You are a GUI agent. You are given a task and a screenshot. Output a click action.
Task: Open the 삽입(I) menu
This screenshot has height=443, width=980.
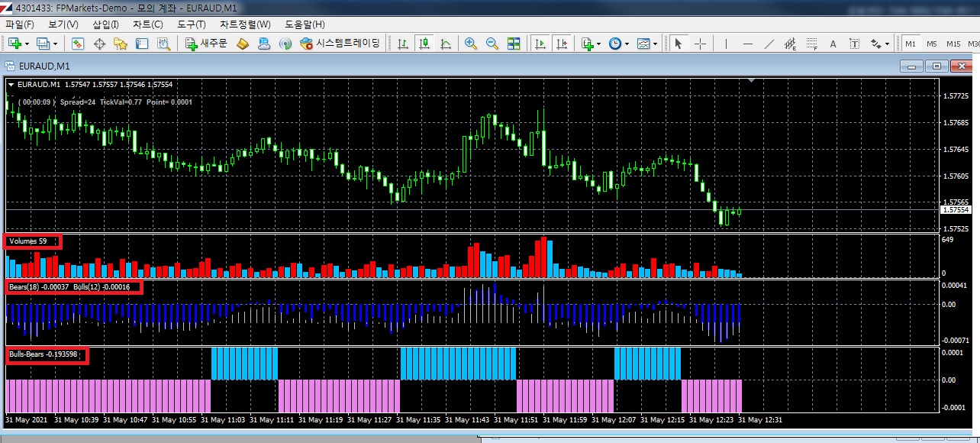105,24
